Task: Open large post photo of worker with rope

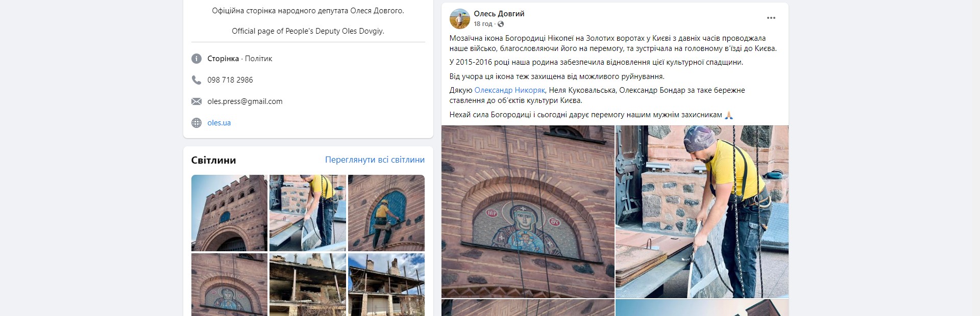Action: (702, 212)
